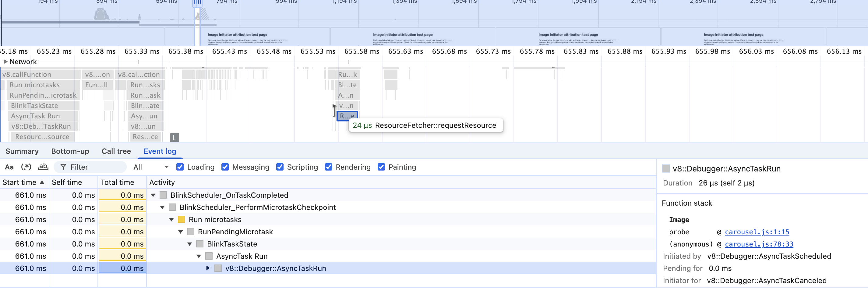Sort by the Start time column
The height and width of the screenshot is (288, 868).
[24, 182]
